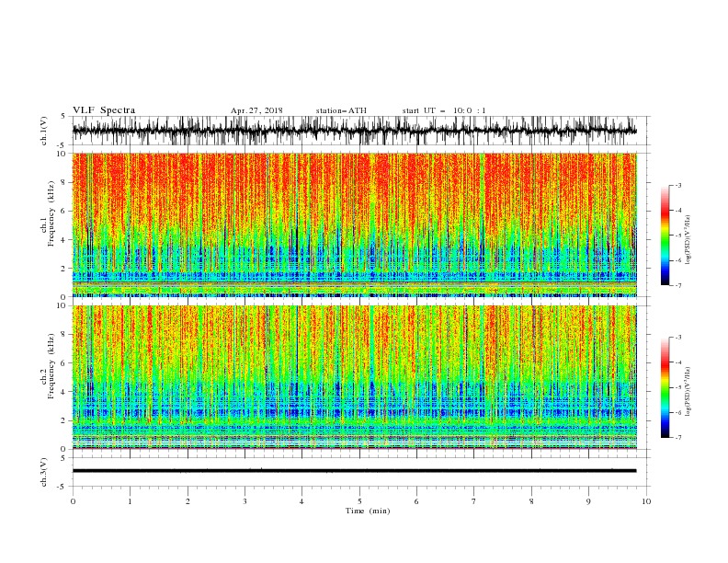Screen dimensions: 728x563
Task: Click time axis tick label "9"
Action: 588,501
